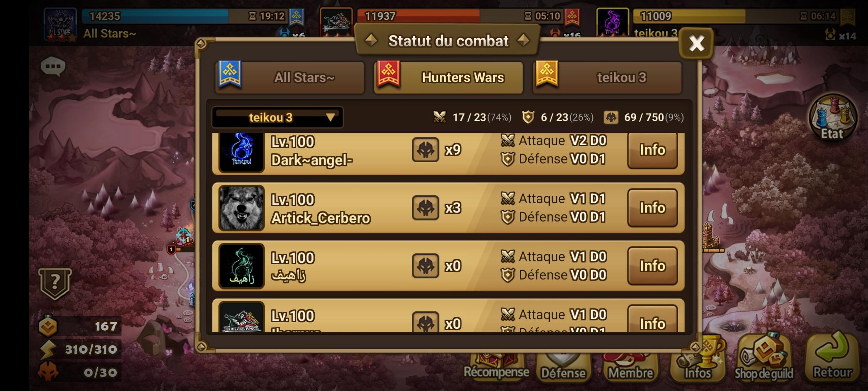Open Info for Artick_Cerbero
The image size is (868, 391).
pos(652,208)
